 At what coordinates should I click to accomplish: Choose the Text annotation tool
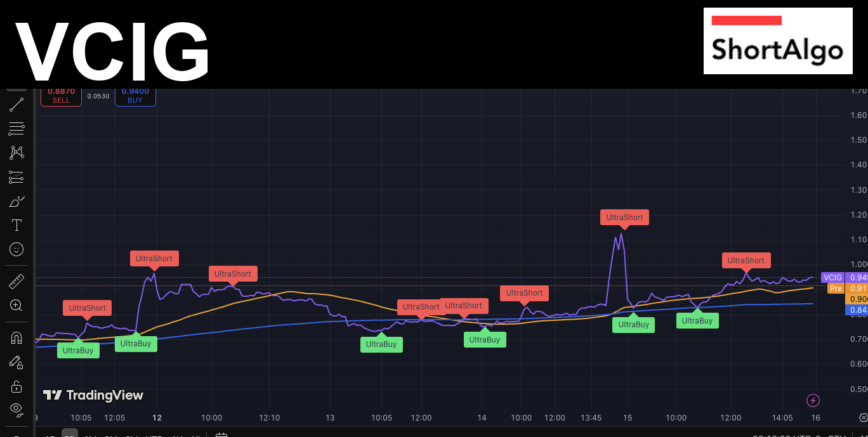point(16,225)
